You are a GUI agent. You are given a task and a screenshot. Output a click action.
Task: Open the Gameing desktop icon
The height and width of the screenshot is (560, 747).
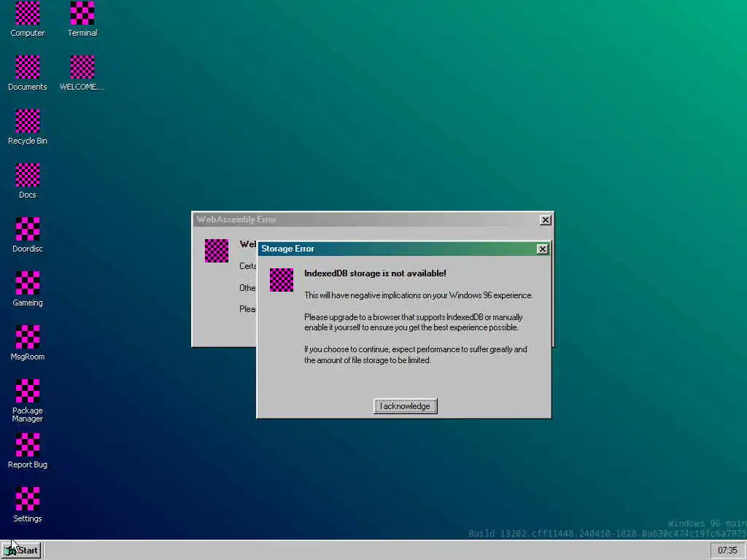(x=27, y=289)
